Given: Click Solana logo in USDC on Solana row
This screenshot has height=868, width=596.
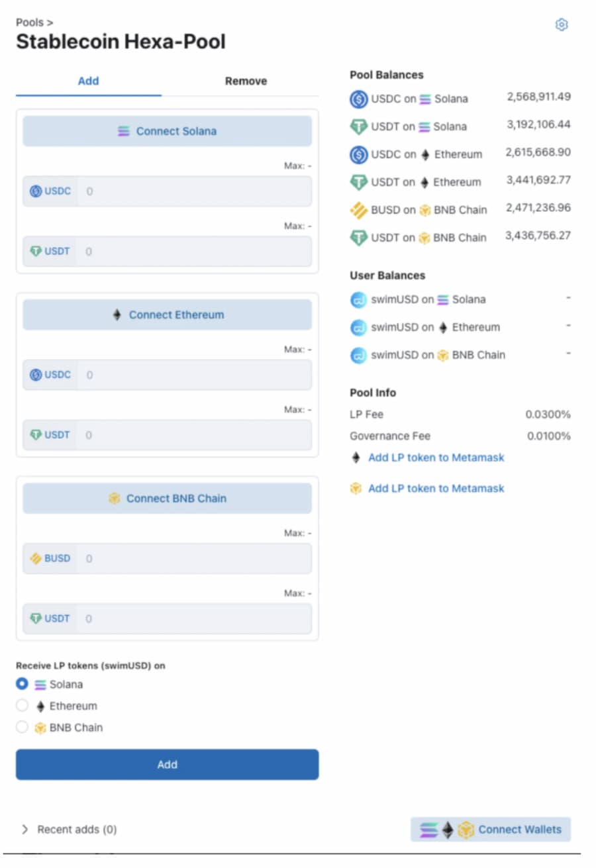Looking at the screenshot, I should point(425,99).
